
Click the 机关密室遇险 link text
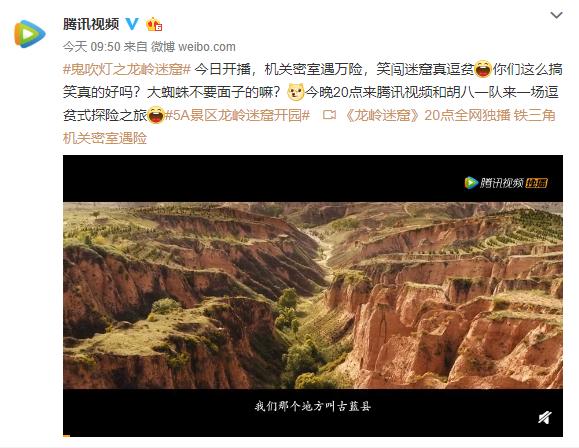point(105,138)
